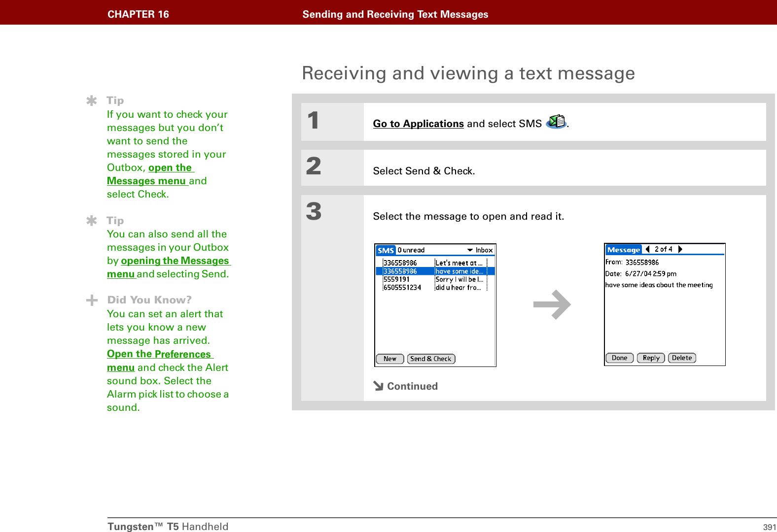Click the SMS application icon in step 1

tap(557, 121)
